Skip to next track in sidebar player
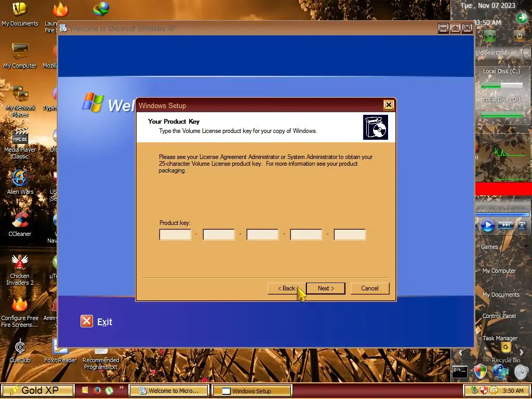This screenshot has height=399, width=532. point(506,225)
